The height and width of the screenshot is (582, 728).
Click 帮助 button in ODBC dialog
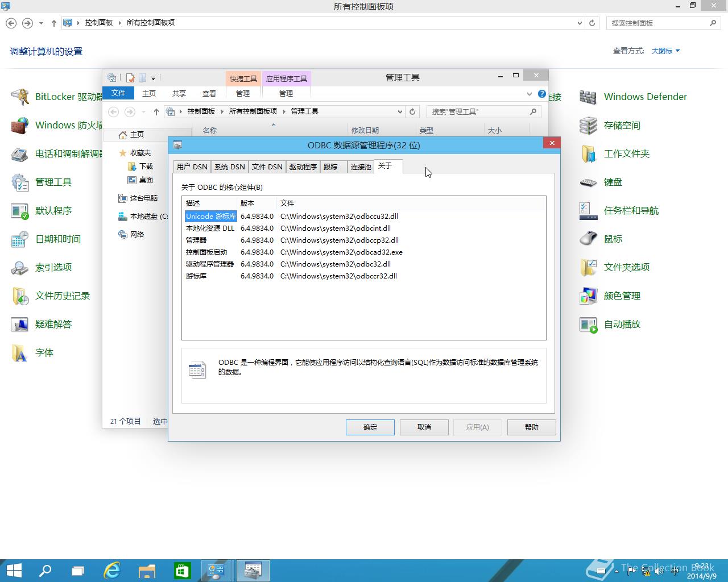click(532, 427)
